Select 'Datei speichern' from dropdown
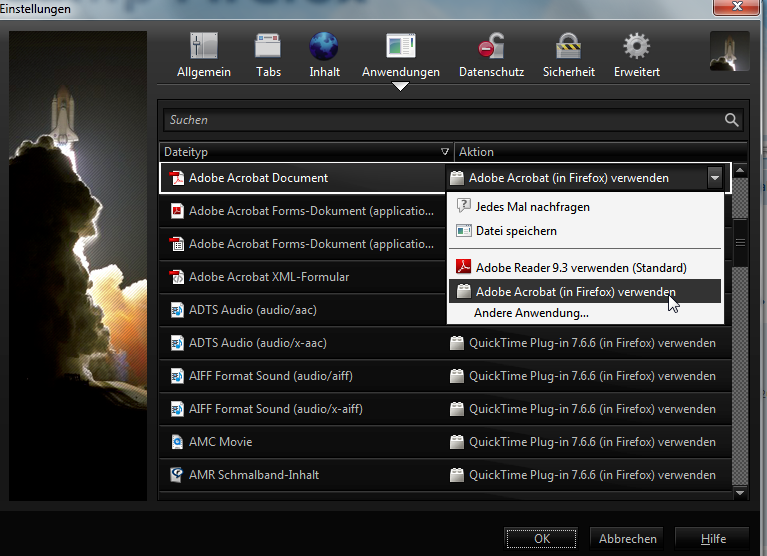The width and height of the screenshot is (767, 556). pos(516,231)
